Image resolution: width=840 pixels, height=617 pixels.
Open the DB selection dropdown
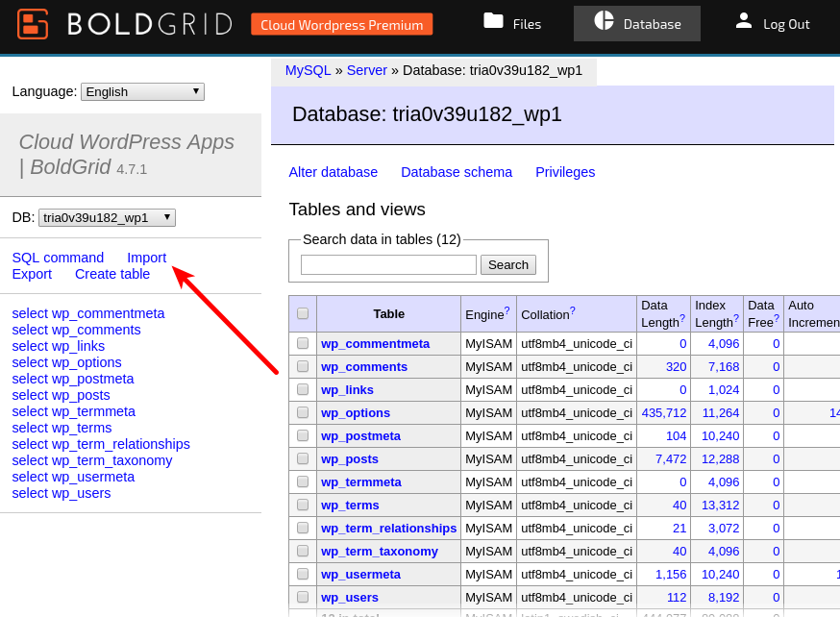coord(107,217)
